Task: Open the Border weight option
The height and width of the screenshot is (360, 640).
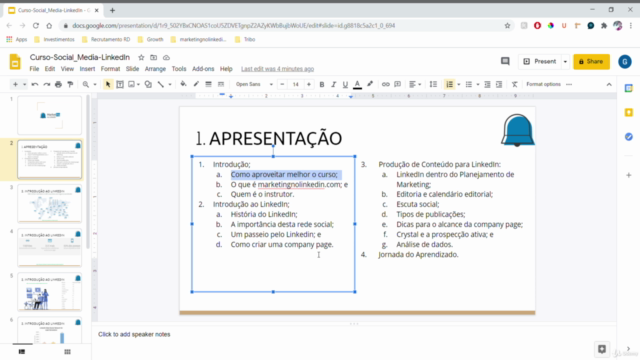Action: (208, 84)
